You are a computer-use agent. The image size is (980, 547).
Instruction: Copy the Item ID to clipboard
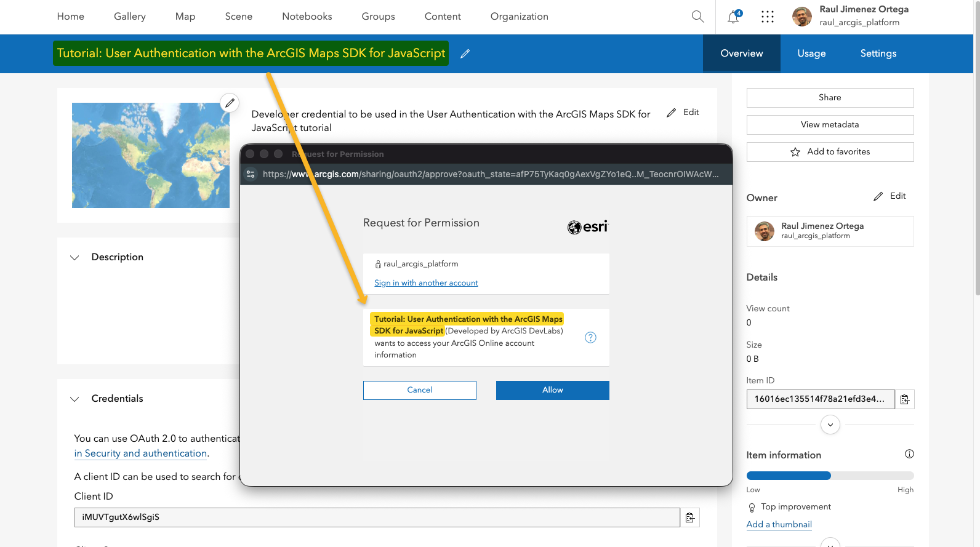[905, 399]
